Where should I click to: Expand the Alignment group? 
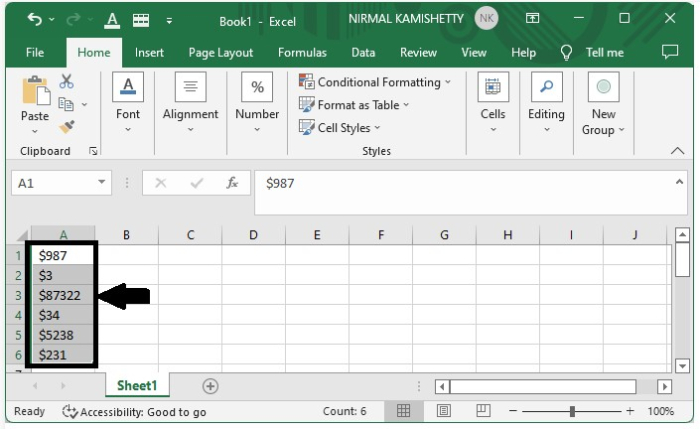click(x=191, y=103)
